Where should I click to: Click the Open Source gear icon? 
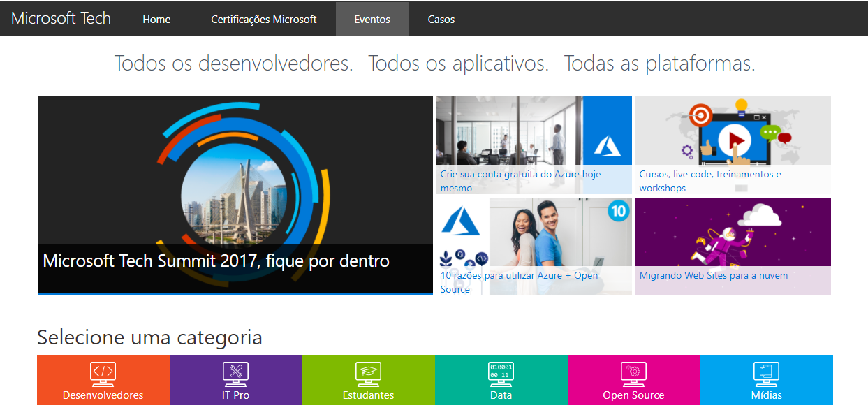pos(634,374)
